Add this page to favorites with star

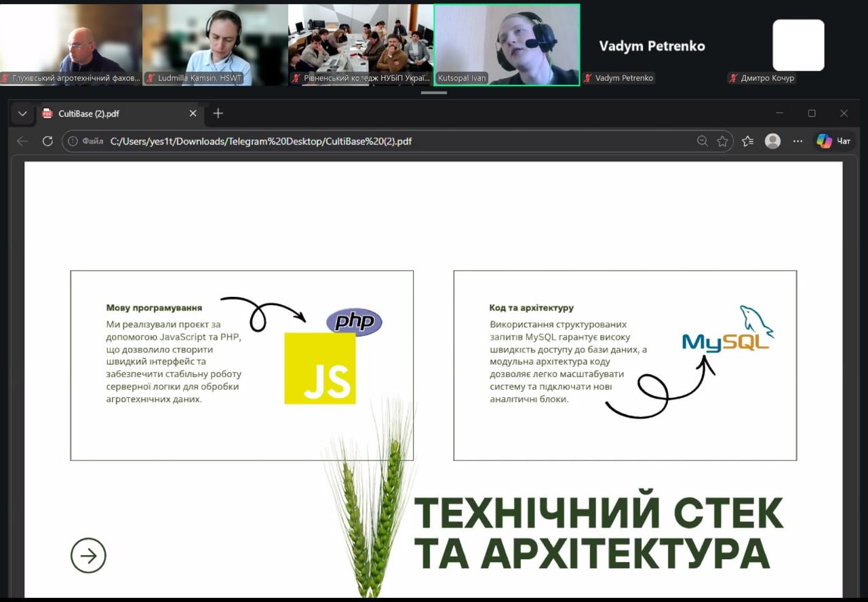click(x=722, y=141)
